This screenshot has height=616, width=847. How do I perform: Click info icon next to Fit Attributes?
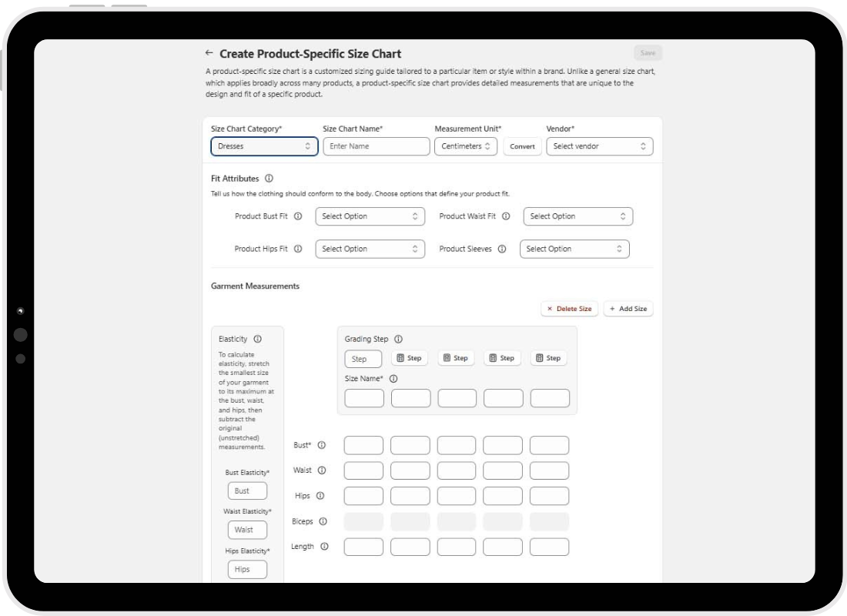(269, 179)
